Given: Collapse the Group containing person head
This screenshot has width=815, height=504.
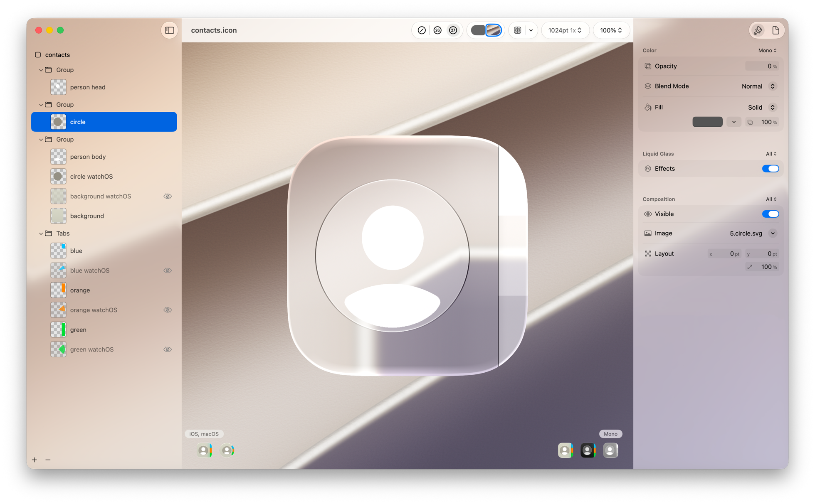Looking at the screenshot, I should tap(41, 70).
